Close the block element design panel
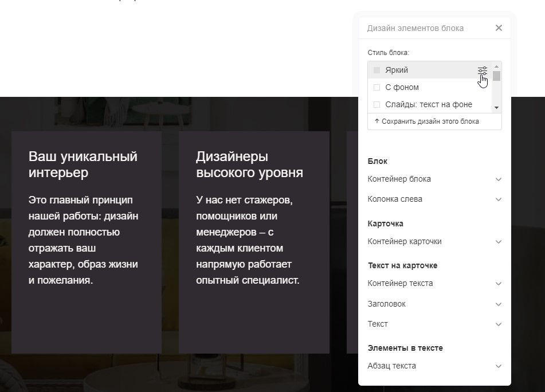Screen dimensions: 545x392 499,28
